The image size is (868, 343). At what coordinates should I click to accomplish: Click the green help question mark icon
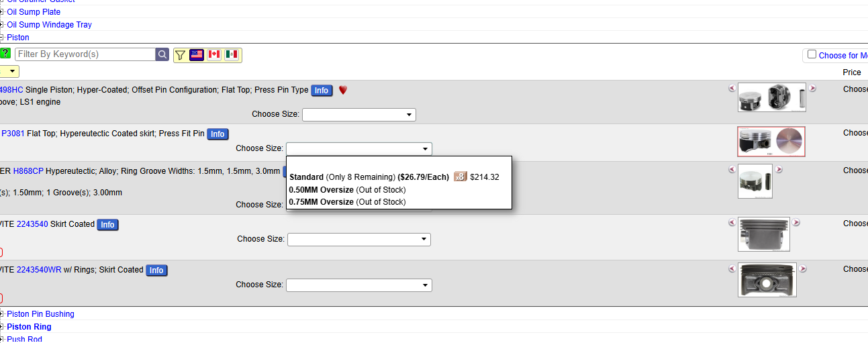[5, 54]
